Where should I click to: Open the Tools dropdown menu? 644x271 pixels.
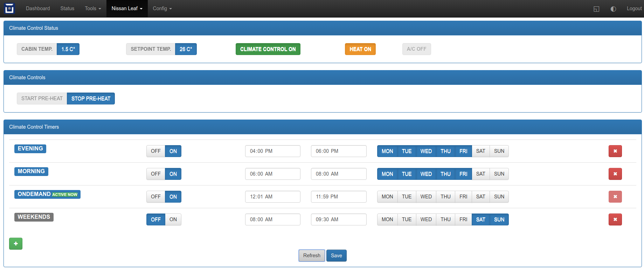coord(93,8)
